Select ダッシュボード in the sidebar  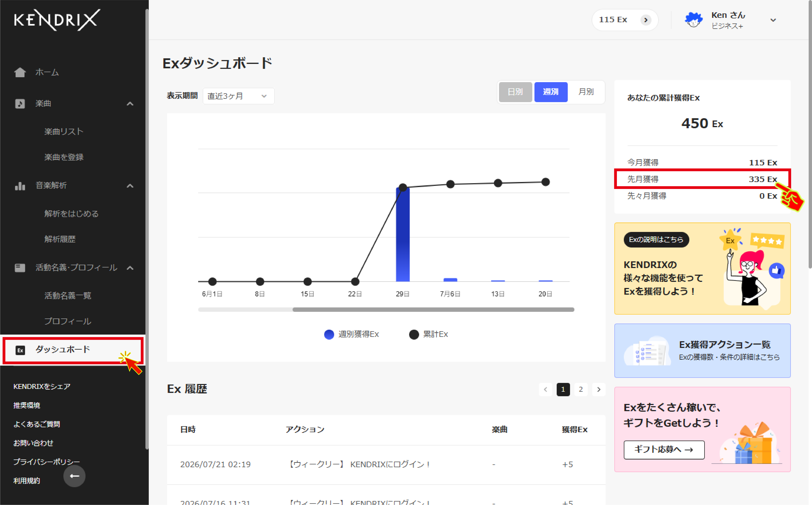(73, 350)
